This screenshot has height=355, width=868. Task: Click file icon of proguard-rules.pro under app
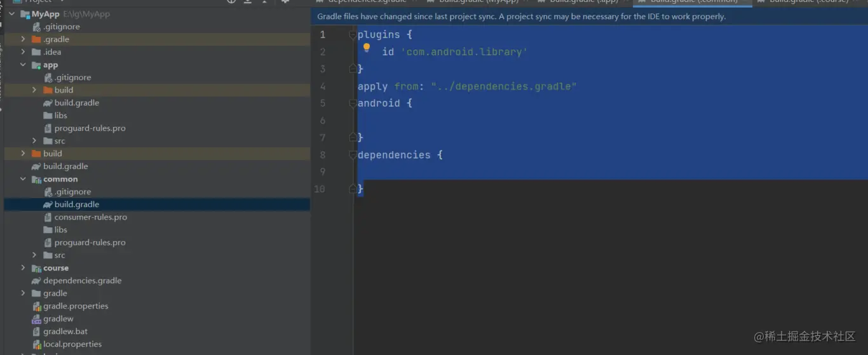(48, 128)
